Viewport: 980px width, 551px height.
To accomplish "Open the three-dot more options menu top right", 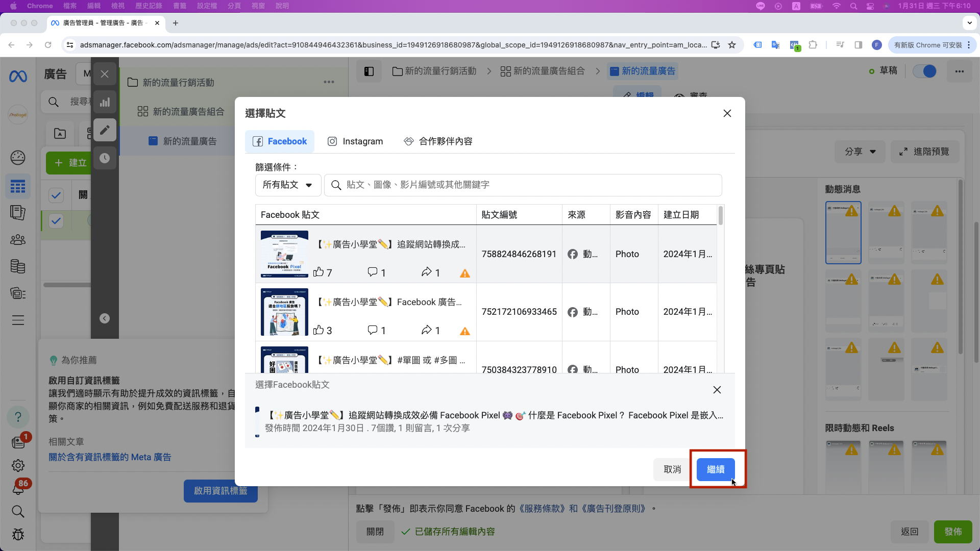I will tap(960, 71).
